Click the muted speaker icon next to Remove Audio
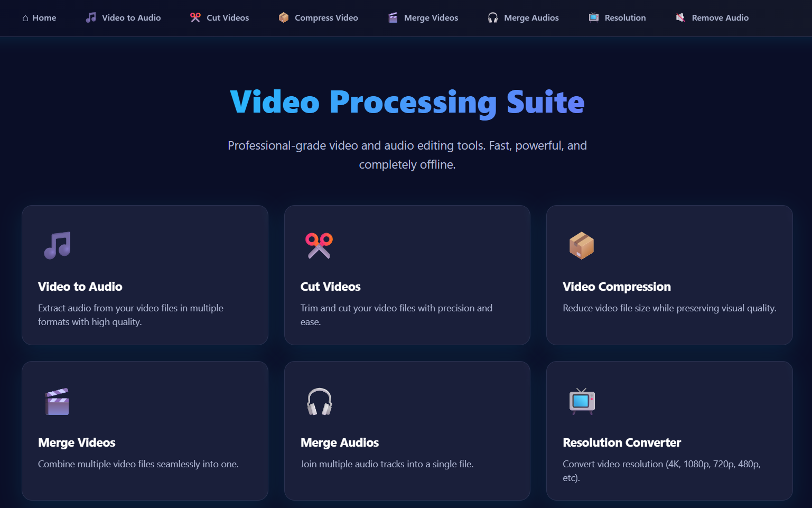 coord(681,17)
